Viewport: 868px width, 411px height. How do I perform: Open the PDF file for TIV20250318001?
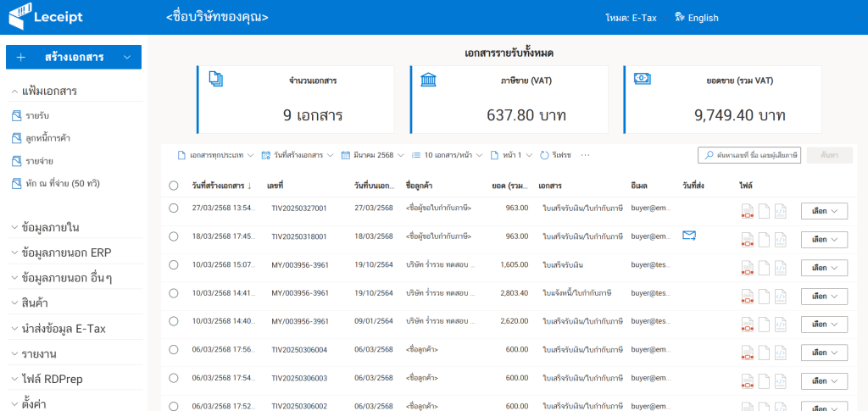pos(748,239)
